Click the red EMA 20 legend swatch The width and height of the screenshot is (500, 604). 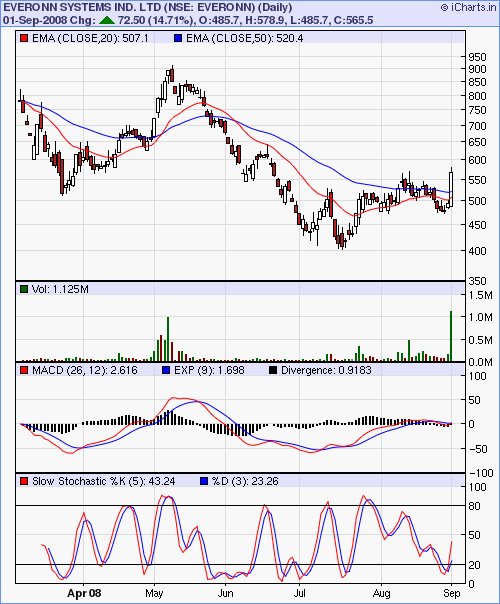24,38
